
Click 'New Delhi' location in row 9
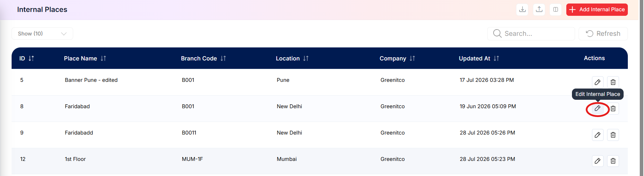click(x=289, y=133)
